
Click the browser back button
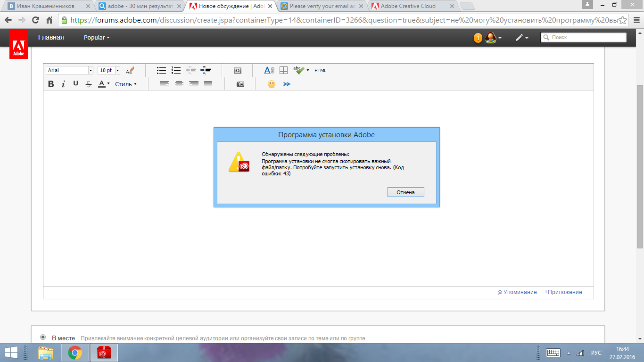8,20
